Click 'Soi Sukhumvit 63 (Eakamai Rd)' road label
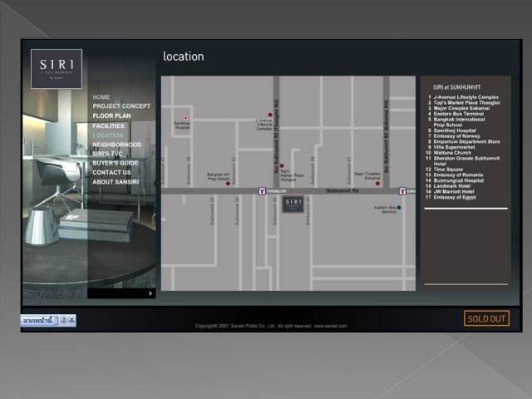The width and height of the screenshot is (532, 399). coord(386,136)
